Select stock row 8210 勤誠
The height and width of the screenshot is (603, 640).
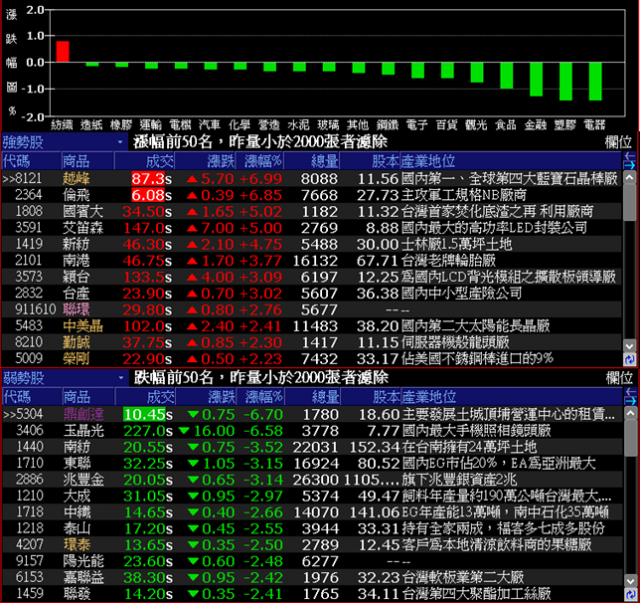click(311, 342)
